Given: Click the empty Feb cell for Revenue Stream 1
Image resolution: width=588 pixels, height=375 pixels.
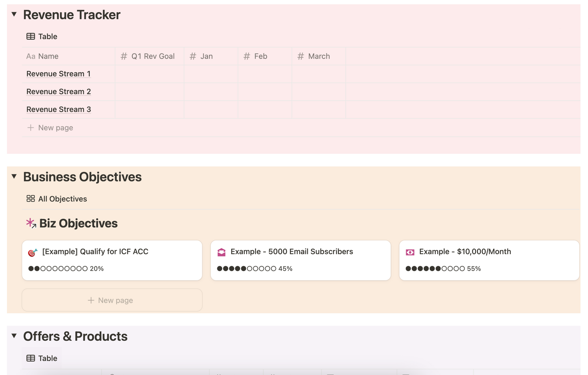Looking at the screenshot, I should (264, 74).
